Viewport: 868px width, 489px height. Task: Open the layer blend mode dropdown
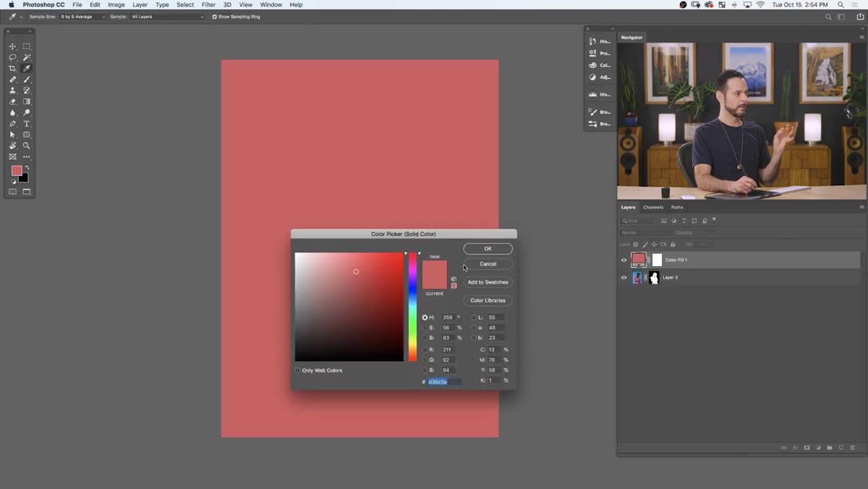pyautogui.click(x=646, y=233)
